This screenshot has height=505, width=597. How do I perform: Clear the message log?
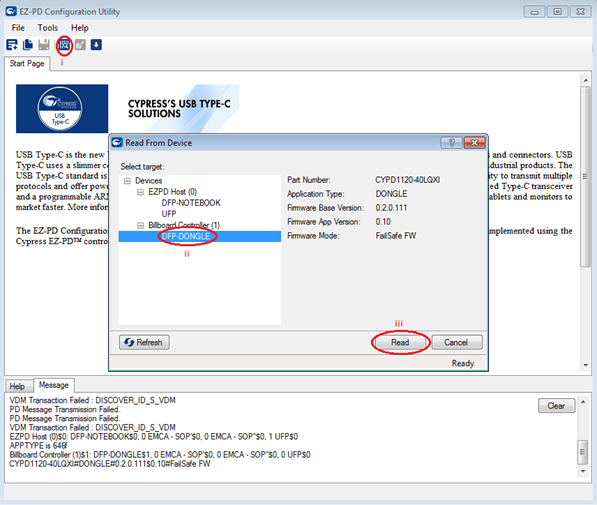pos(556,406)
